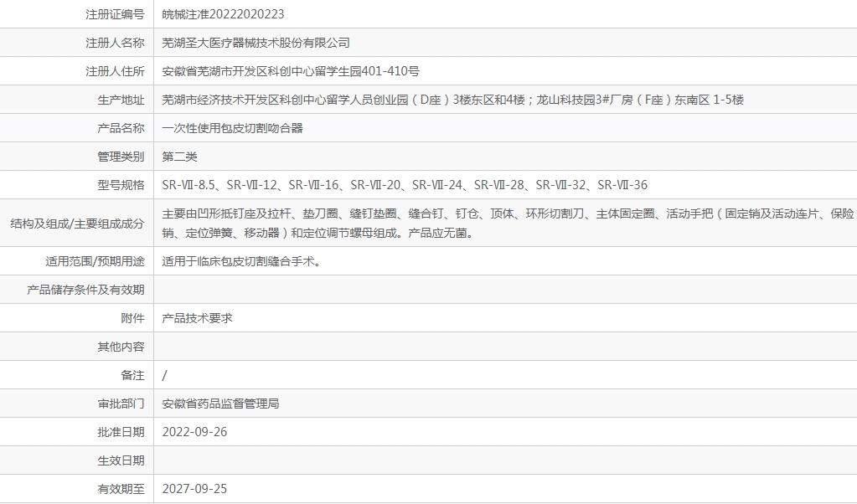Select the 批准日期 label
This screenshot has height=504, width=857.
coord(121,431)
